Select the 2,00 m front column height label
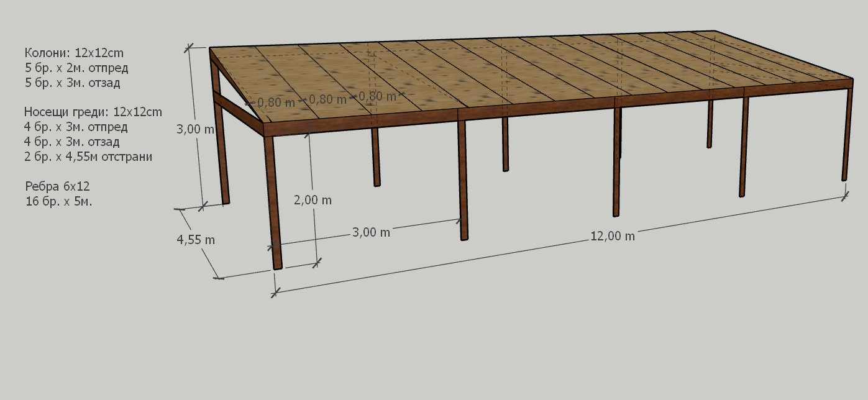Viewport: 868px width, 400px height. click(x=313, y=200)
